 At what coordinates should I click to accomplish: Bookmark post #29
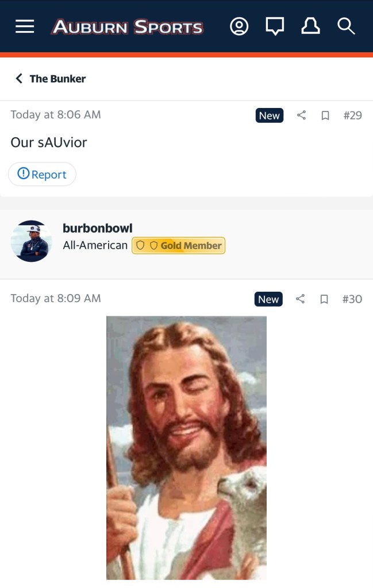click(x=325, y=115)
